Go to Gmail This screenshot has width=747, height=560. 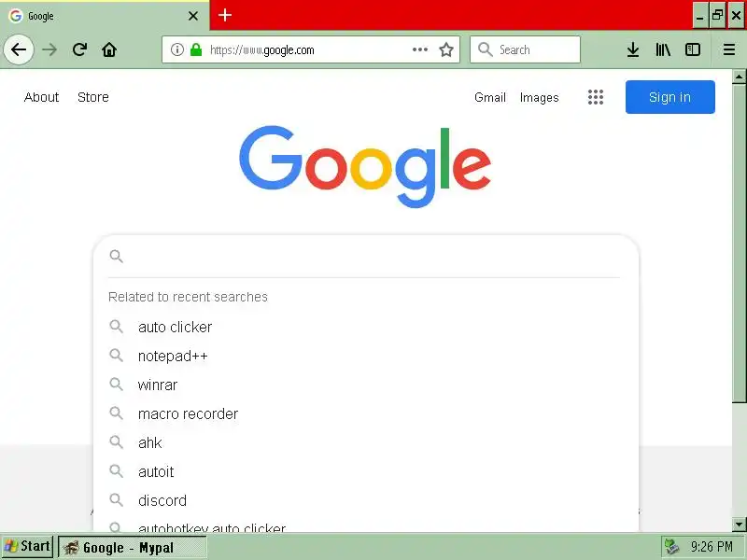point(489,97)
